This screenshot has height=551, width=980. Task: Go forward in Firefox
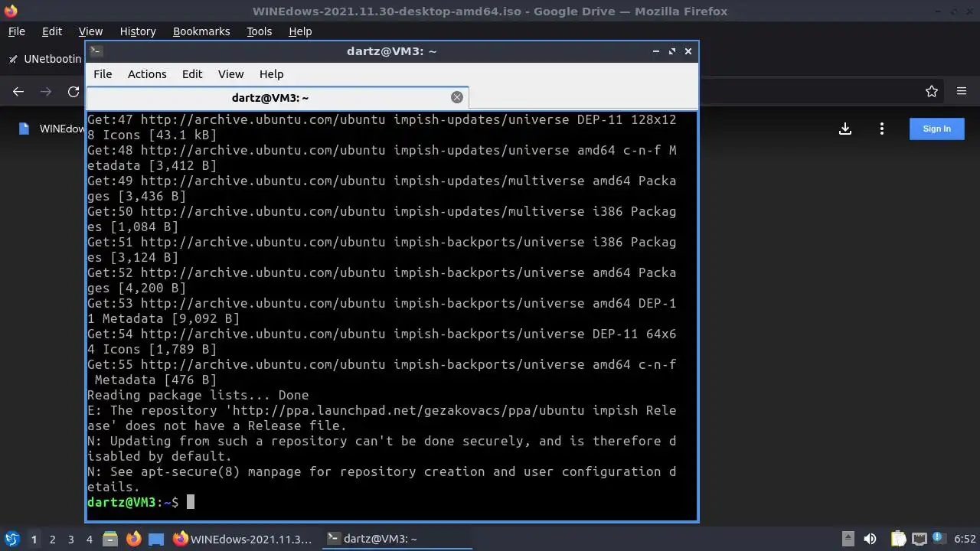click(46, 92)
